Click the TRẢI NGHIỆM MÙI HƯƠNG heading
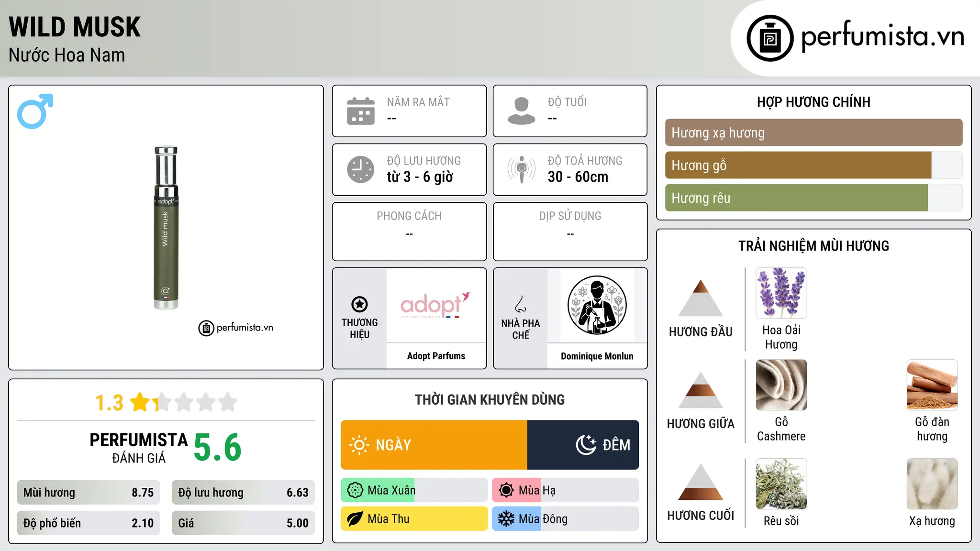The image size is (980, 551). click(813, 246)
